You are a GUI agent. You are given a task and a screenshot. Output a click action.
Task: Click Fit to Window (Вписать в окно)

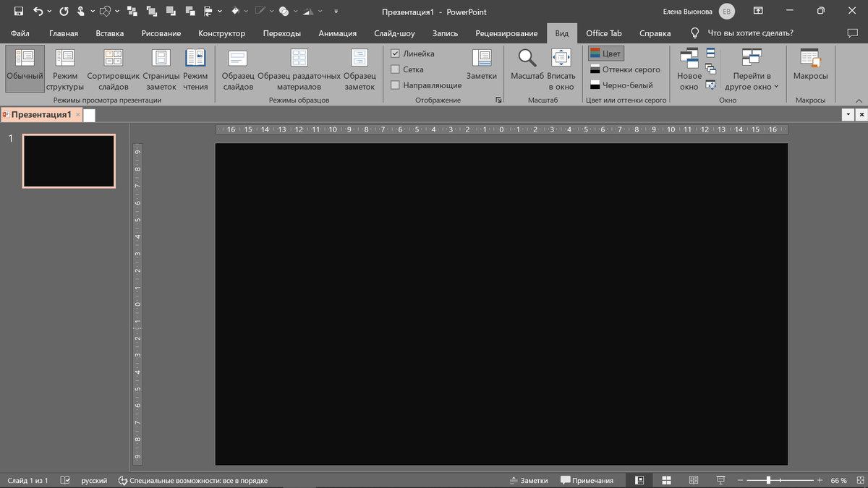[x=561, y=69]
